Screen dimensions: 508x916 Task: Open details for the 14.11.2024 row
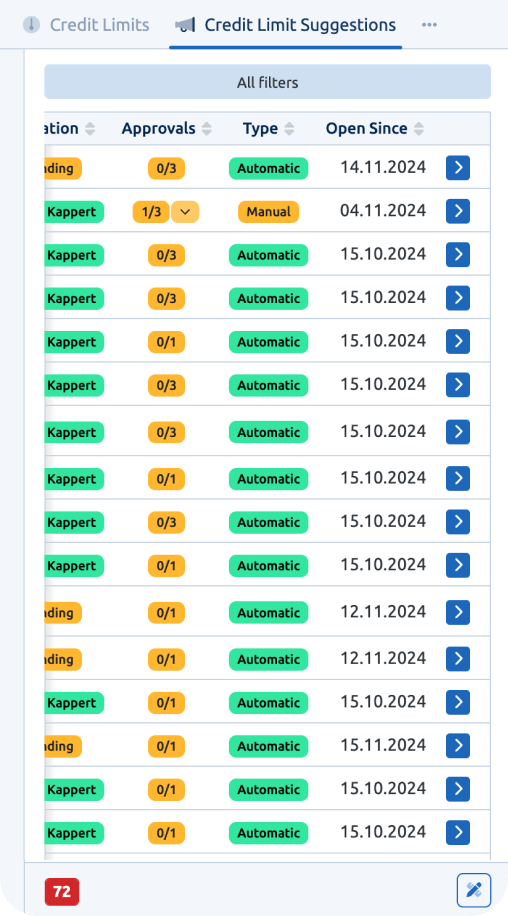458,168
